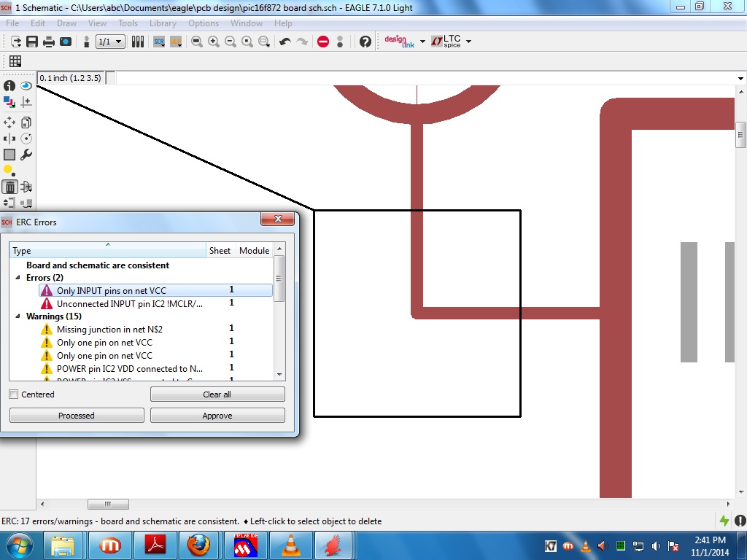Select the Group tool
Image resolution: width=747 pixels, height=560 pixels.
coord(9,155)
